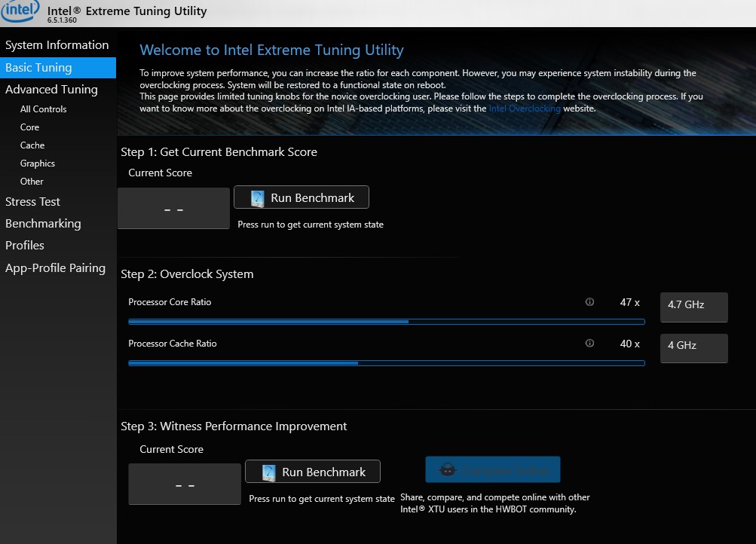756x544 pixels.
Task: Click the Processor Core Ratio label
Action: [x=170, y=302]
